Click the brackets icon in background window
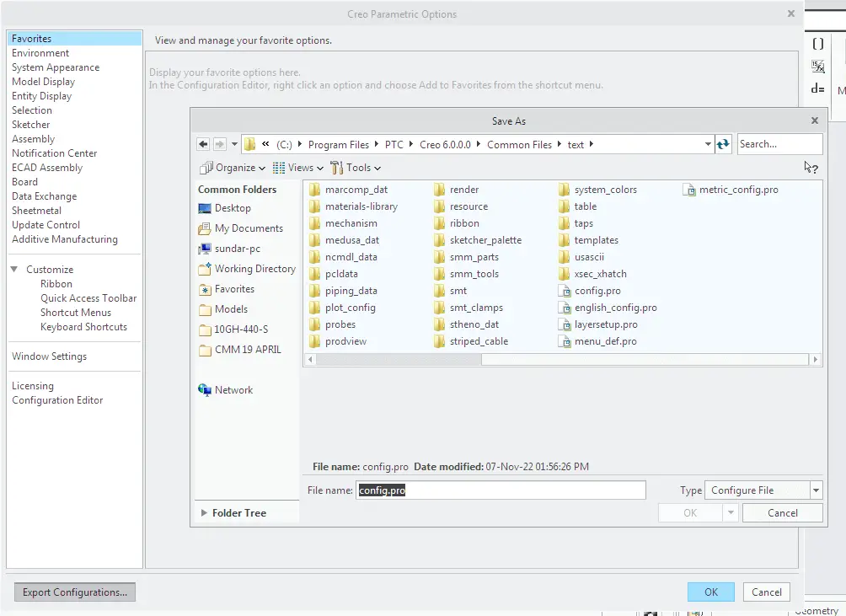The width and height of the screenshot is (846, 616). [817, 44]
